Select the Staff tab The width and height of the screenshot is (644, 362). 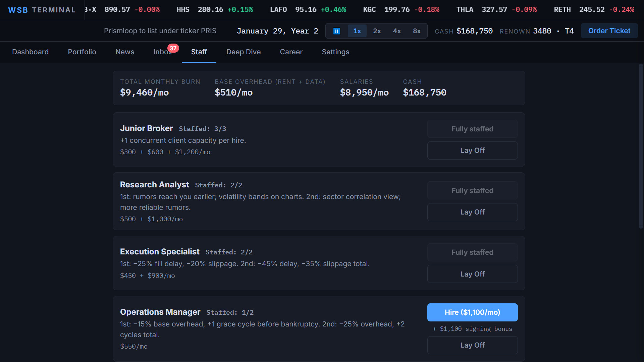click(199, 52)
